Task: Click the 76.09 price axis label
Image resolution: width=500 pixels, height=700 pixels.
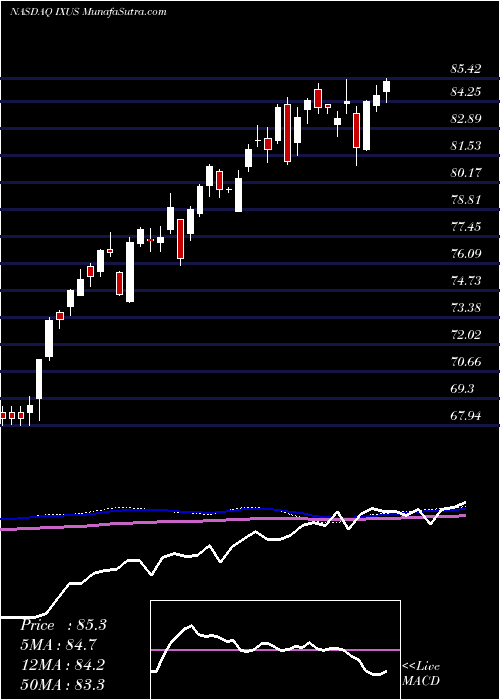Action: point(466,254)
